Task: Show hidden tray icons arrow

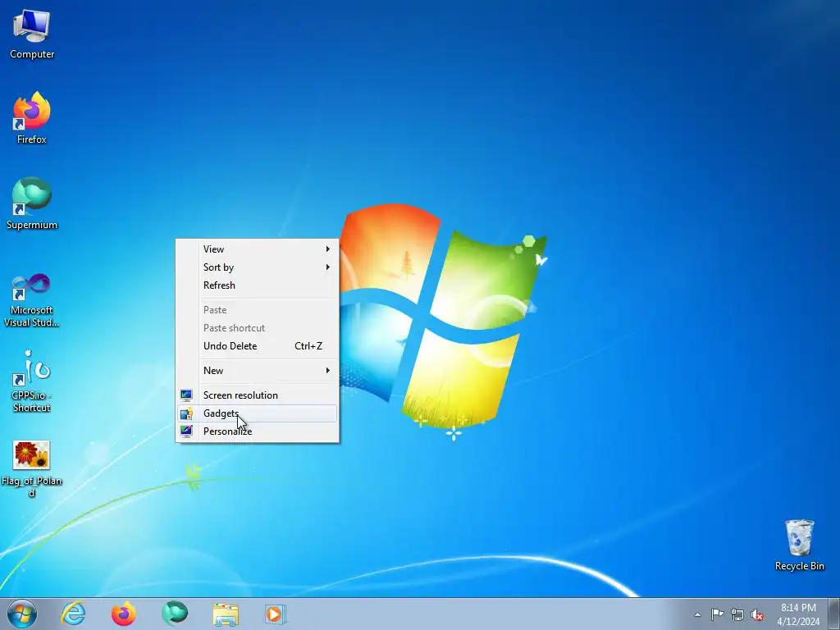Action: click(697, 614)
